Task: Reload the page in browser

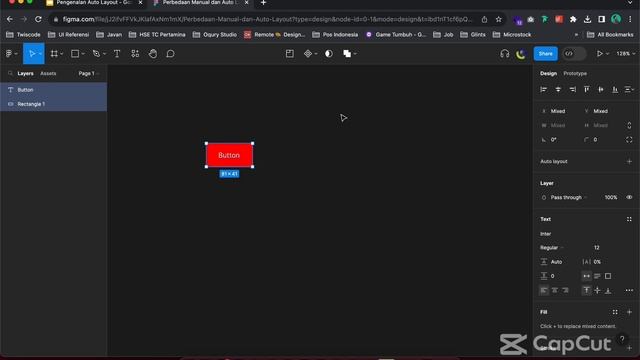Action: point(38,19)
